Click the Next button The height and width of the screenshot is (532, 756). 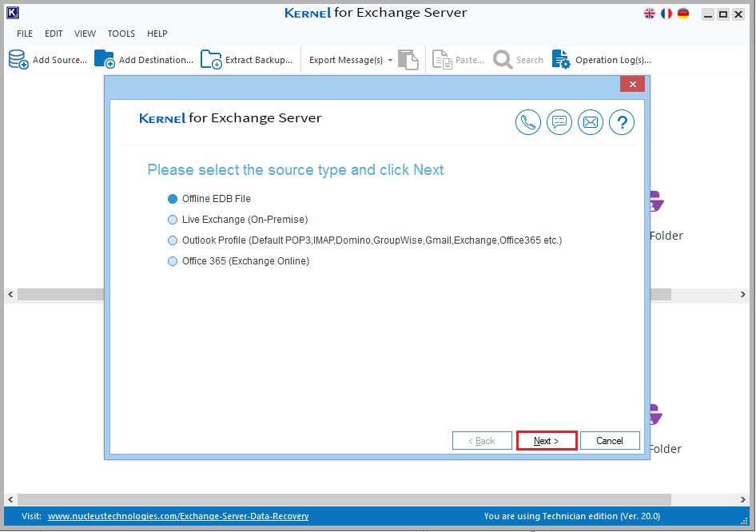(x=547, y=441)
